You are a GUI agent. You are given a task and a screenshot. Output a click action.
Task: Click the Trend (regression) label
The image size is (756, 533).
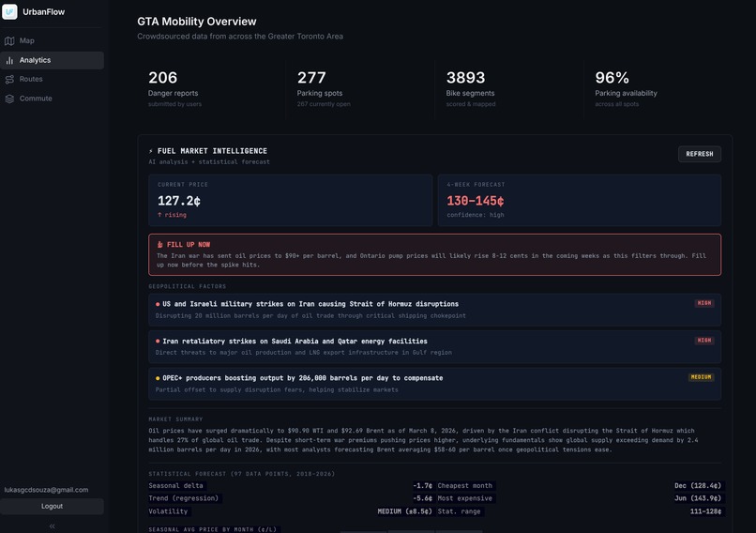point(183,498)
